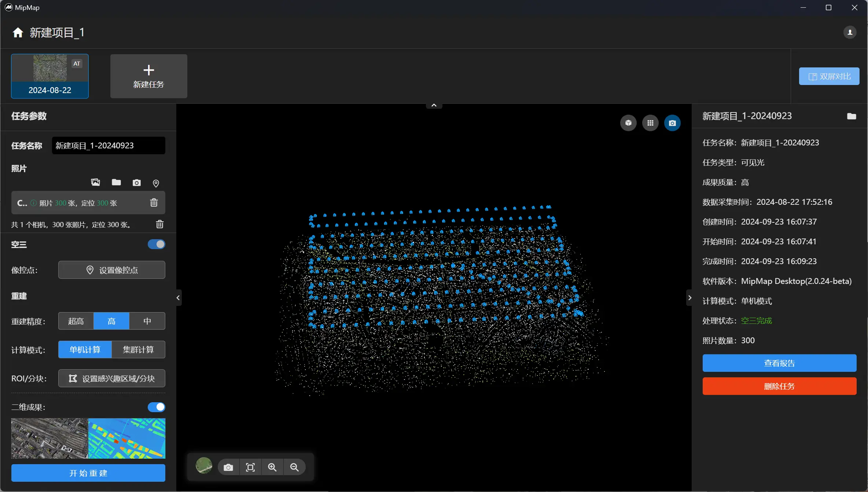Collapse the top task bar with the up chevron
This screenshot has width=868, height=492.
pyautogui.click(x=434, y=106)
